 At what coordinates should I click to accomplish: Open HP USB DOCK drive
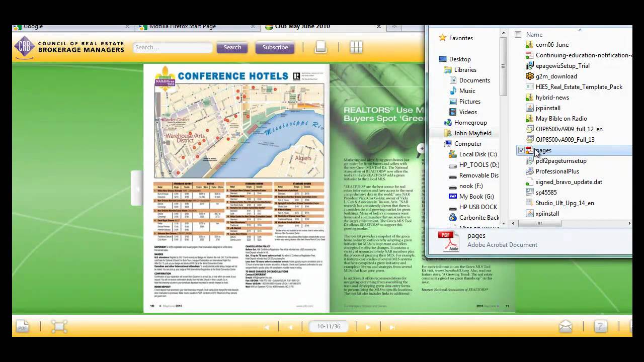click(x=472, y=207)
